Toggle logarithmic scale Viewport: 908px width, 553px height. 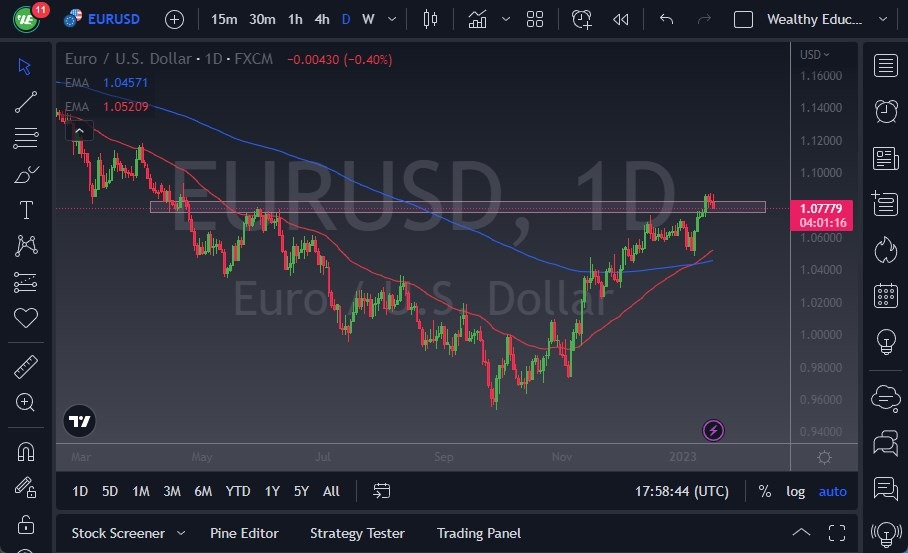coord(795,491)
